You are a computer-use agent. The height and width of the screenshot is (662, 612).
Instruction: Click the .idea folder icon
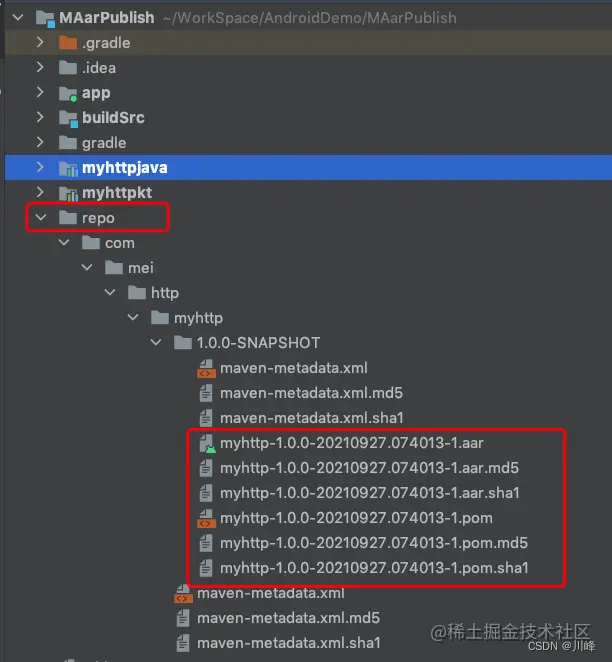[68, 68]
